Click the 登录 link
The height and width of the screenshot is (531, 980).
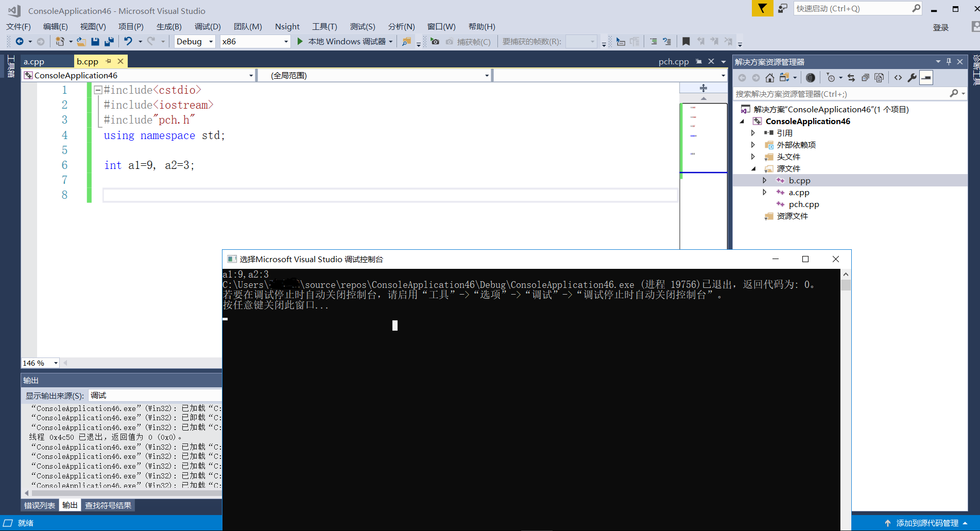(x=941, y=27)
